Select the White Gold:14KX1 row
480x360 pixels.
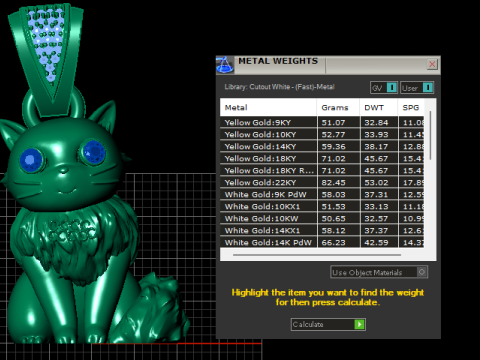click(x=322, y=230)
